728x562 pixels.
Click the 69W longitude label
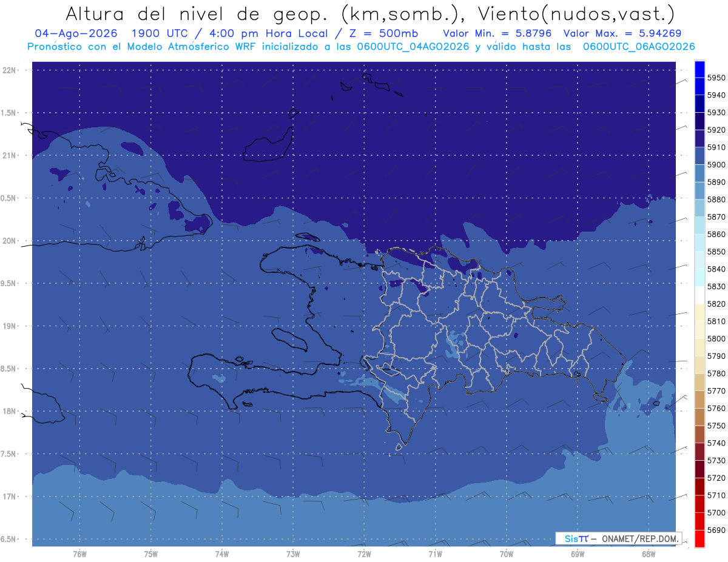(578, 554)
